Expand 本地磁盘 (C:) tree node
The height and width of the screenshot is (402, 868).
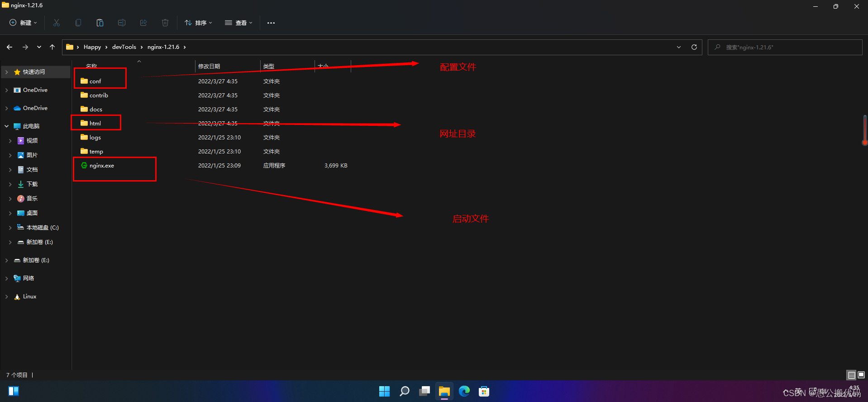[10, 228]
